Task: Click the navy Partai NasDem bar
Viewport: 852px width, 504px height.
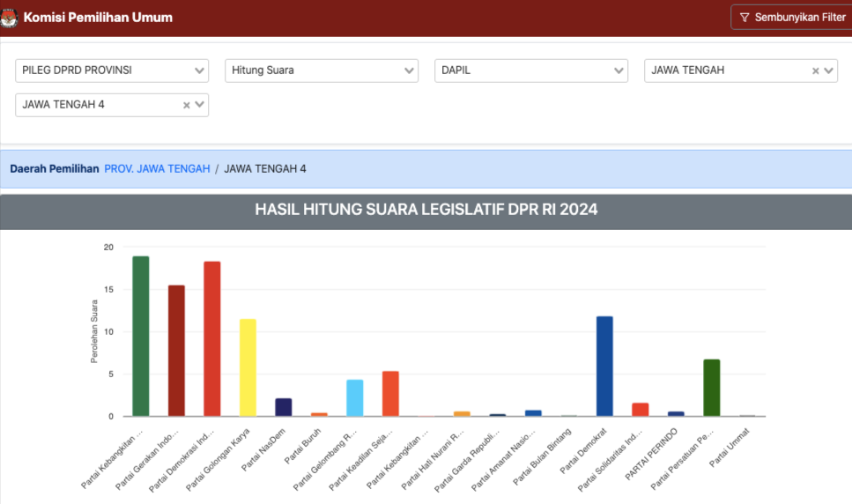Action: pyautogui.click(x=284, y=407)
